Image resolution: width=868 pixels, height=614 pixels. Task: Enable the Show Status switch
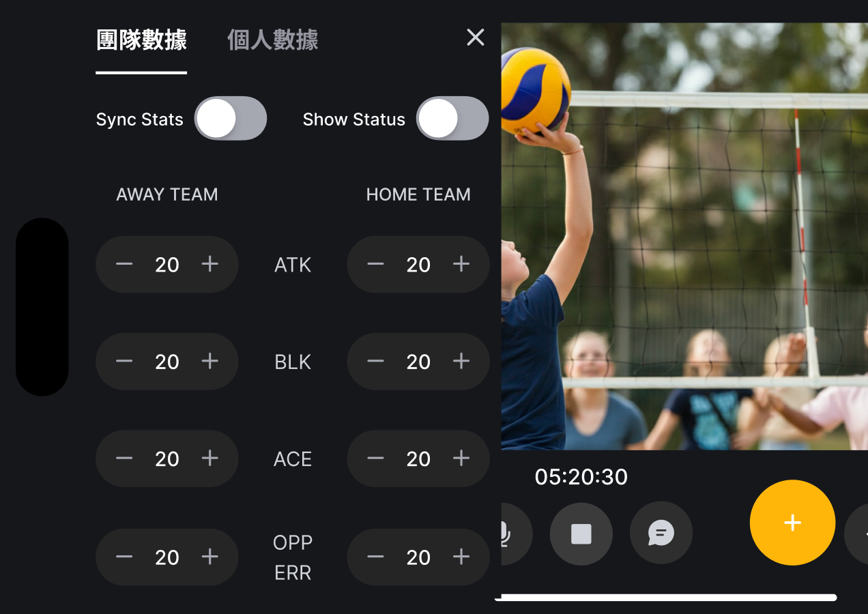click(x=452, y=119)
